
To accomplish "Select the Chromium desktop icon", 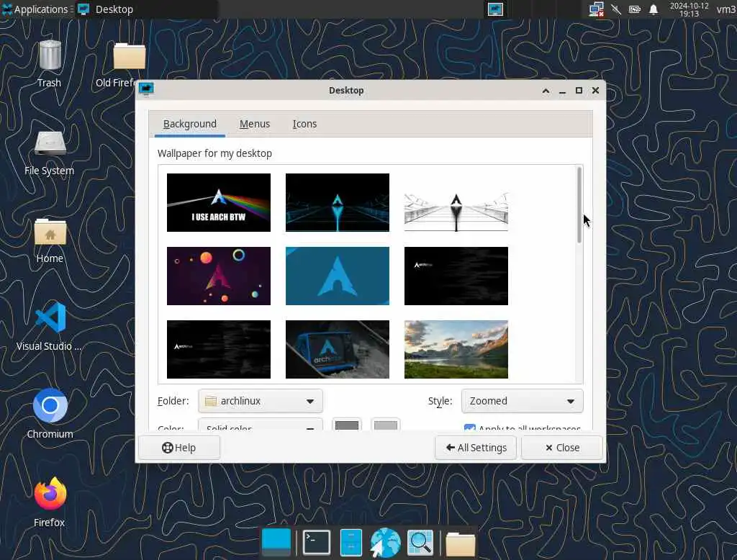I will (50, 405).
